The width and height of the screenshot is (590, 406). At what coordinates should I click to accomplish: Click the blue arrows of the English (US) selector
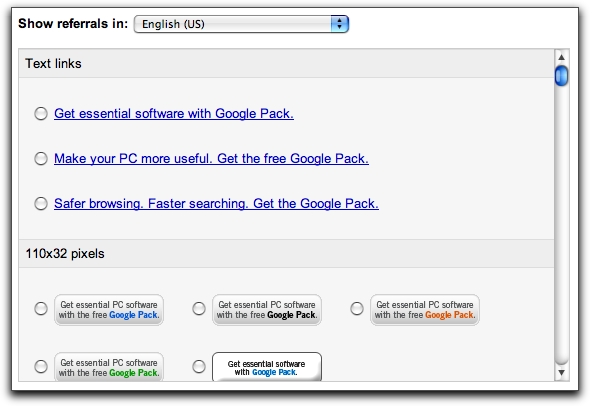pyautogui.click(x=340, y=24)
